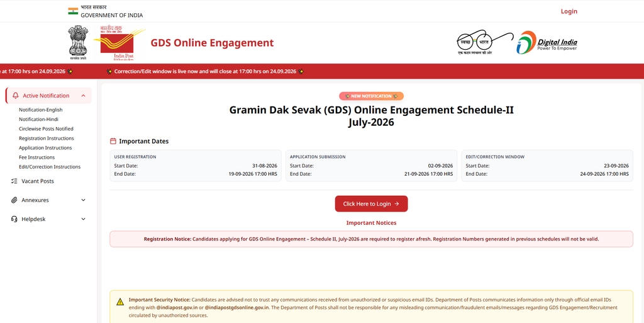Click the calendar icon next to Important Dates

coord(113,142)
